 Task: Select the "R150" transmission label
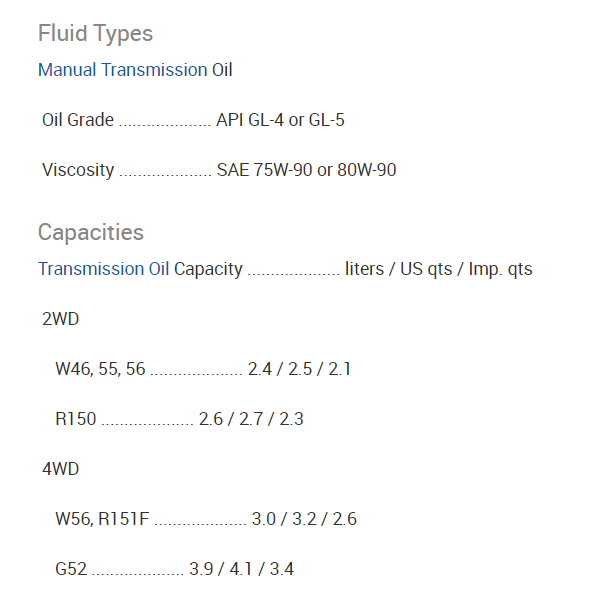tap(76, 419)
